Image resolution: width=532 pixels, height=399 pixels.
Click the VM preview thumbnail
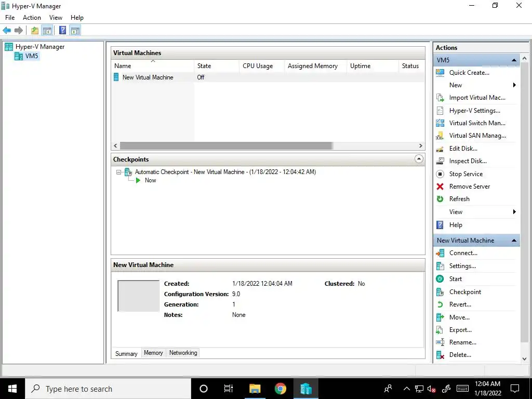point(138,296)
